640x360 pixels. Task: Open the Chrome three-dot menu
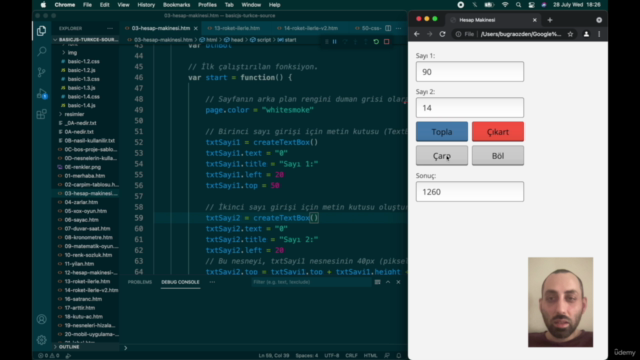[599, 34]
